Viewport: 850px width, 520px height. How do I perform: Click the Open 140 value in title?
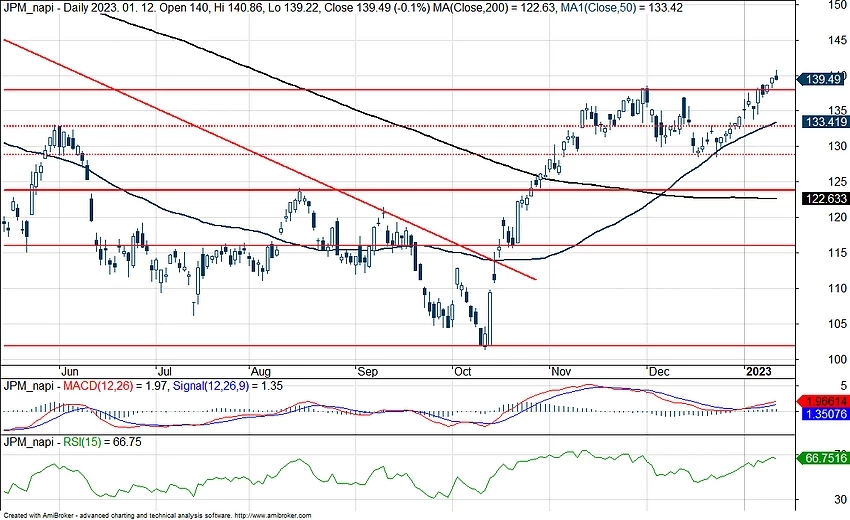(188, 8)
